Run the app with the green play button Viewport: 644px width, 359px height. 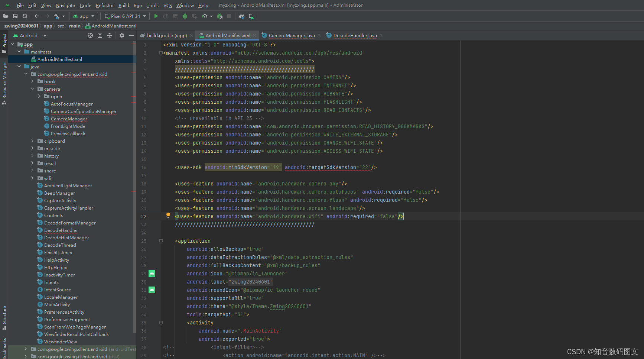156,16
